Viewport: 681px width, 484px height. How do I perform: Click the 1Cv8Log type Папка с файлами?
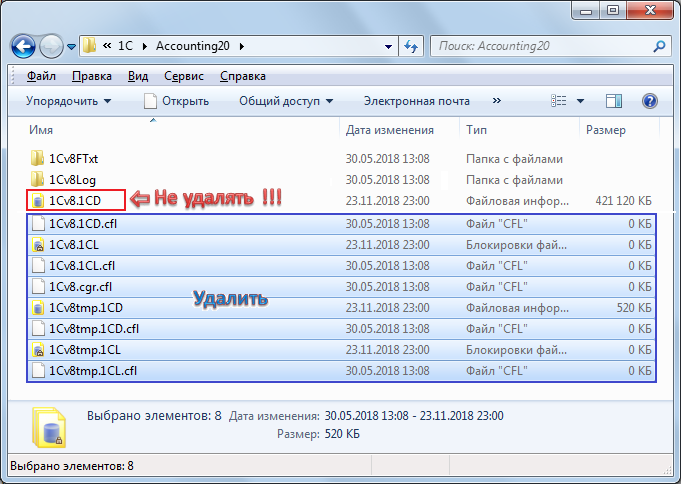point(514,180)
